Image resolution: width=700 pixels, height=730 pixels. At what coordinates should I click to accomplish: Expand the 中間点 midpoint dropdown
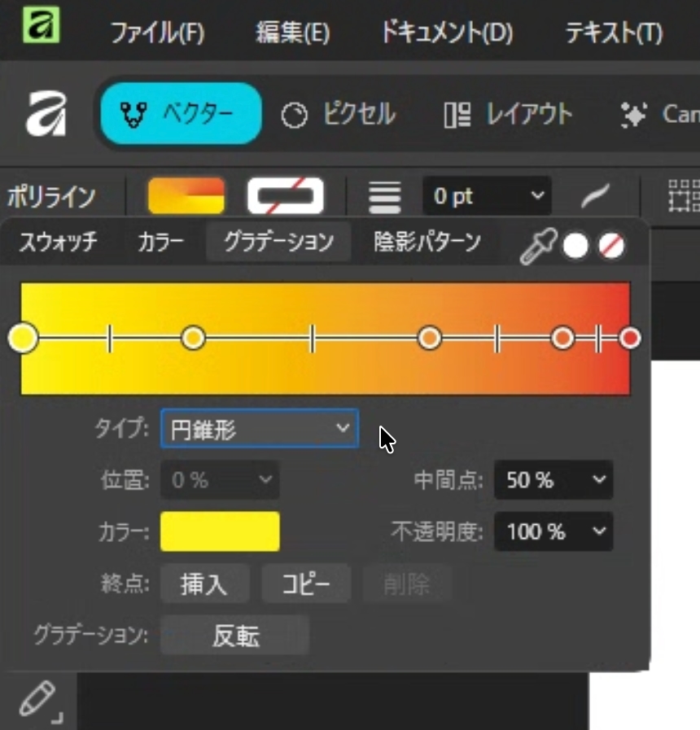coord(553,480)
